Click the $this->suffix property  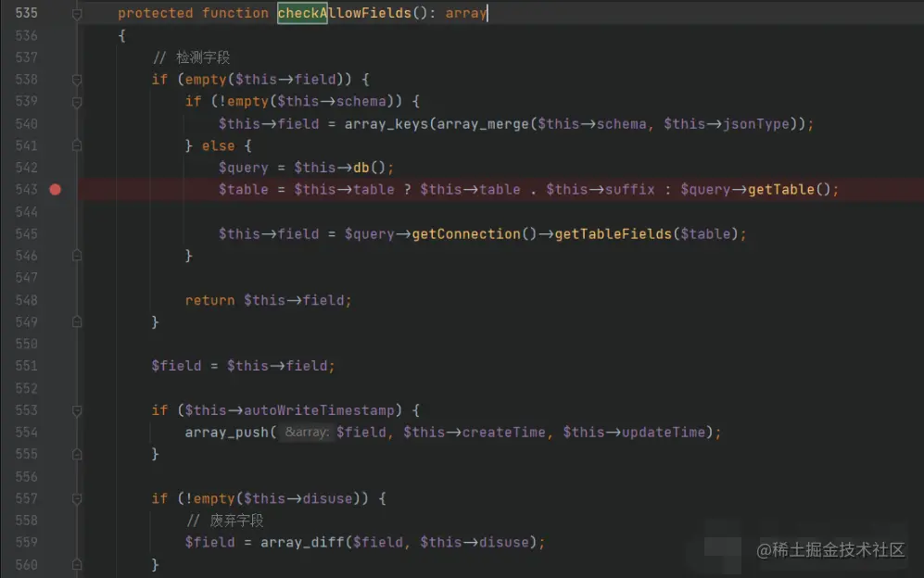pos(600,190)
